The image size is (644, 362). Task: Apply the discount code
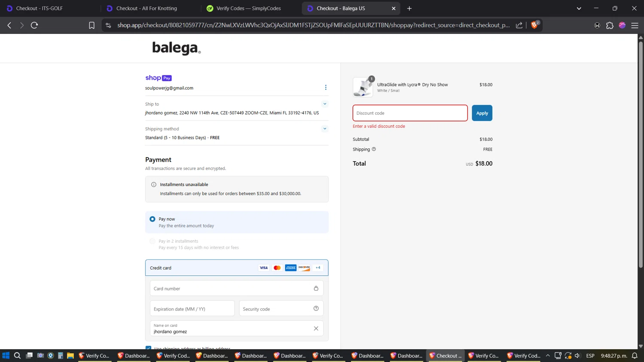pos(482,113)
